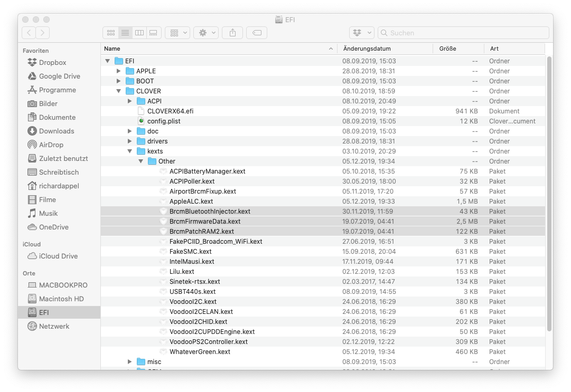
Task: Expand the drivers folder
Action: [129, 141]
